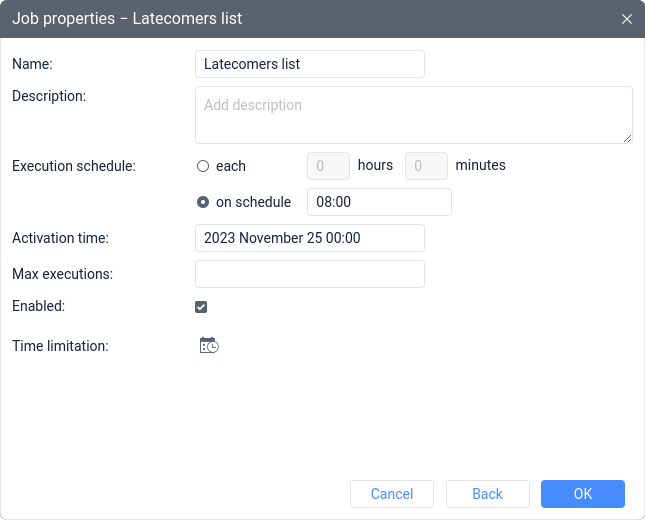The height and width of the screenshot is (520, 645).
Task: Close the Job properties dialog
Action: pyautogui.click(x=626, y=19)
